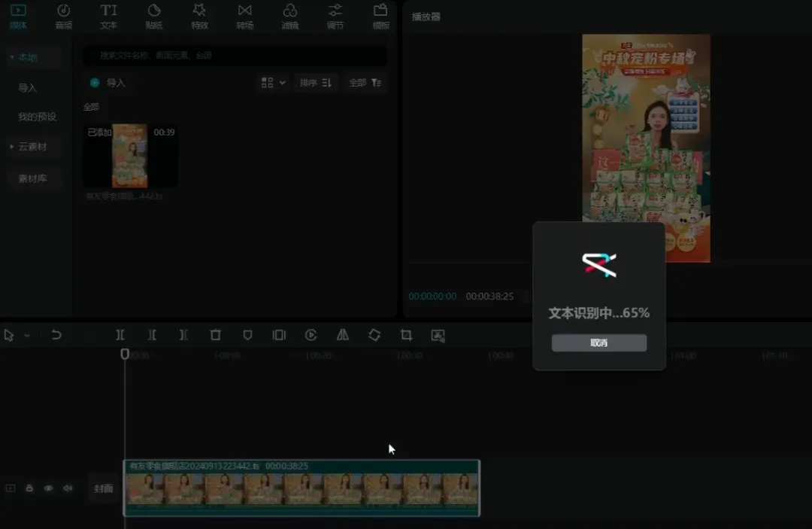The image size is (812, 529).
Task: Click the delete trash icon
Action: tap(216, 336)
